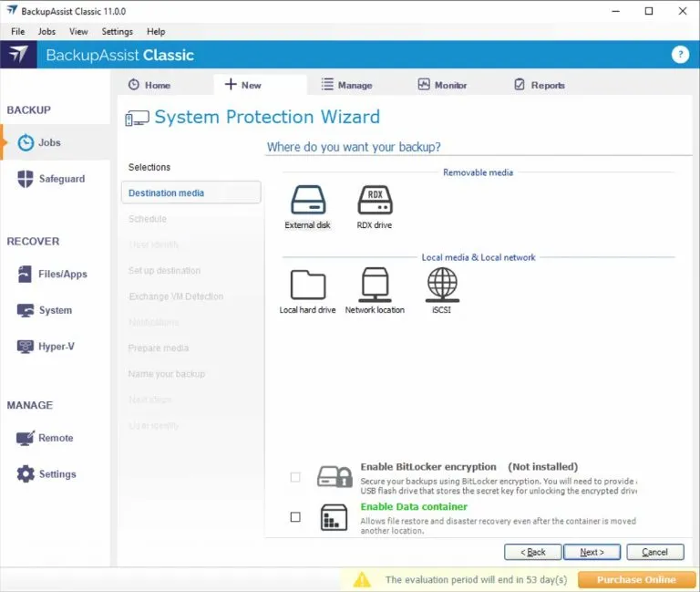Click the Removable media section heading
Viewport: 700px width, 592px height.
pyautogui.click(x=479, y=172)
